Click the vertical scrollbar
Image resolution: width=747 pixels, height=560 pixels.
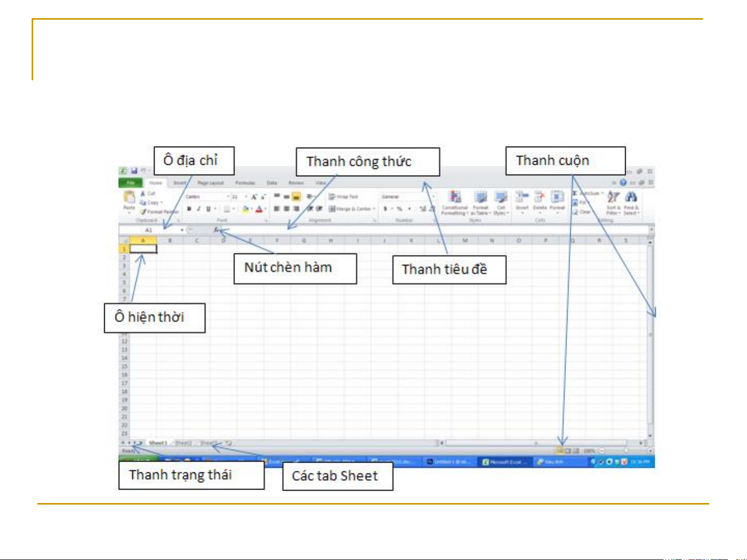[650, 339]
